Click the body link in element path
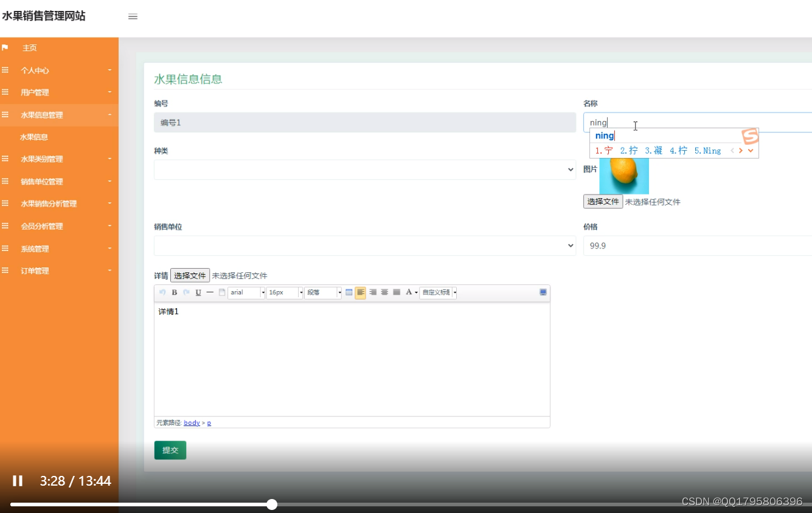Viewport: 812px width, 513px height. (x=192, y=422)
